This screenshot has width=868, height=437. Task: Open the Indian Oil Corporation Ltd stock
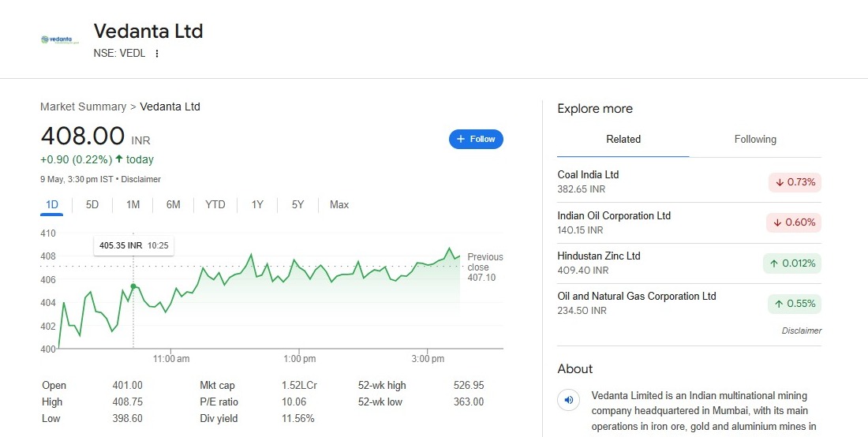689,222
